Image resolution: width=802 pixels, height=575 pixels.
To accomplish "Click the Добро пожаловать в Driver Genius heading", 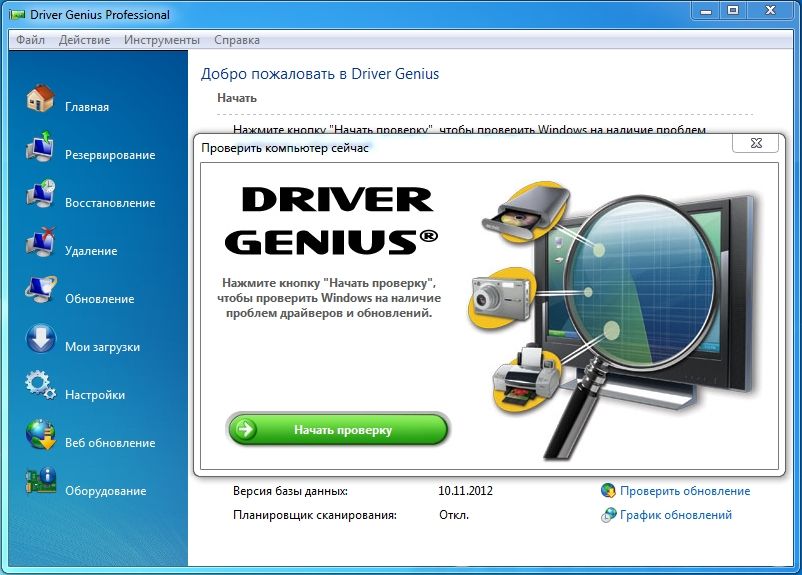I will pos(320,74).
